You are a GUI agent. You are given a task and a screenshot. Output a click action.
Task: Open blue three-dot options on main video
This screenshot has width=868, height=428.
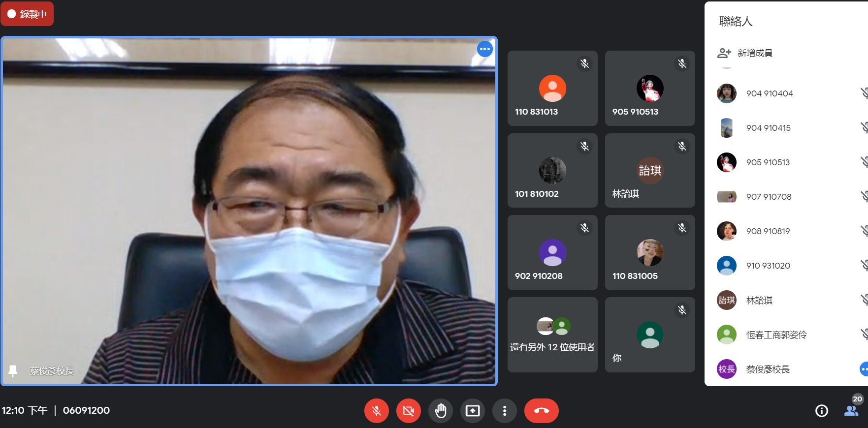tap(485, 49)
